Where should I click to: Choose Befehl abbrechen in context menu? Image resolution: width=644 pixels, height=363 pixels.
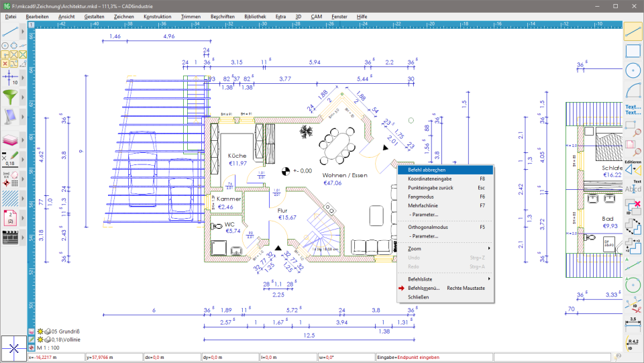coord(445,170)
